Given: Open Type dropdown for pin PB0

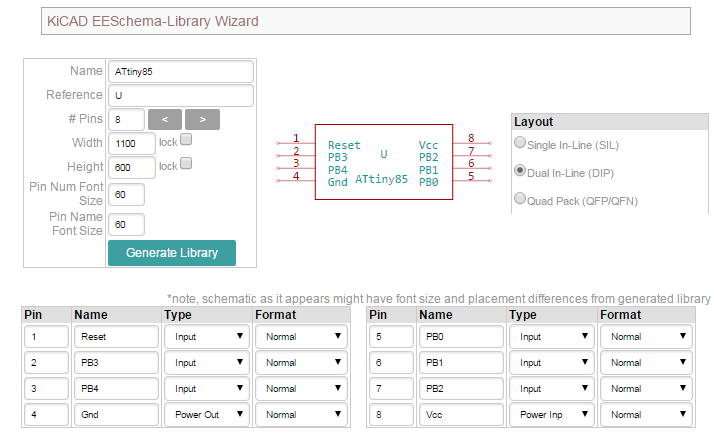Looking at the screenshot, I should [x=551, y=337].
